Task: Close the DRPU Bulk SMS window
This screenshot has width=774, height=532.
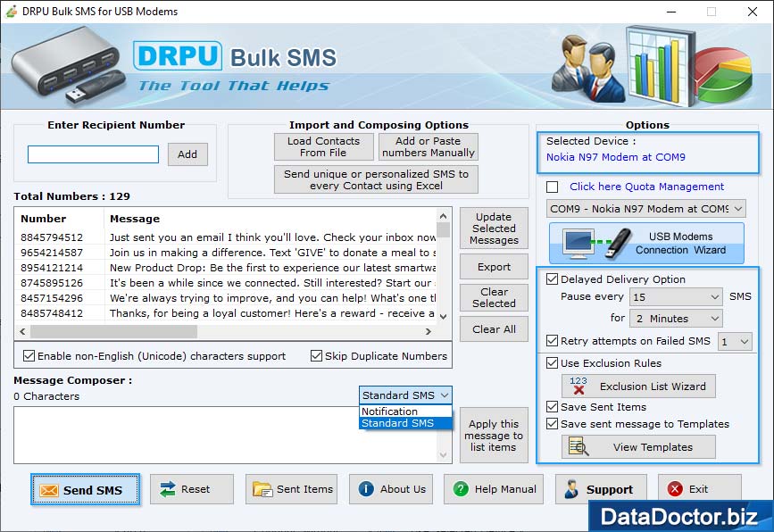Action: pos(753,12)
